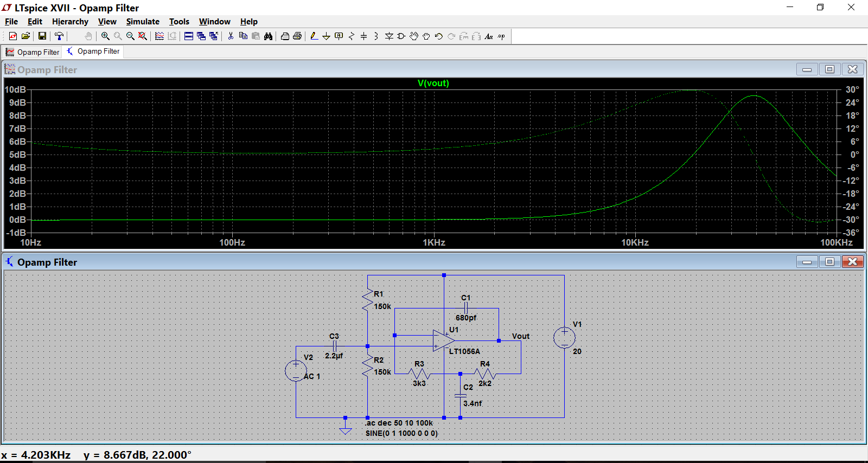Open the Component gate icon

point(401,36)
